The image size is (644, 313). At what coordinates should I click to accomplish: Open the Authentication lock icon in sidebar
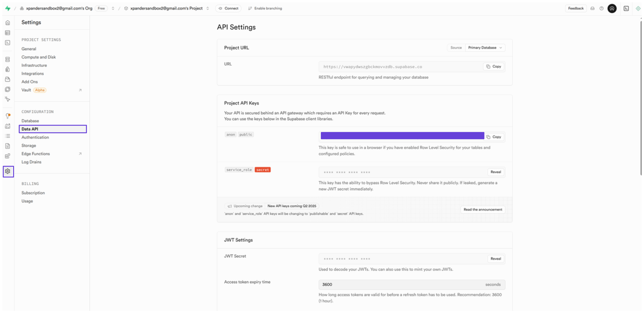[8, 69]
